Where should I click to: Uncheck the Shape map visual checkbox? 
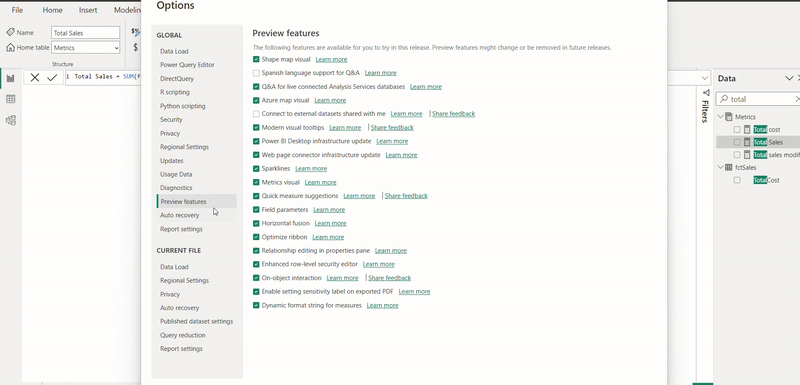click(x=256, y=59)
